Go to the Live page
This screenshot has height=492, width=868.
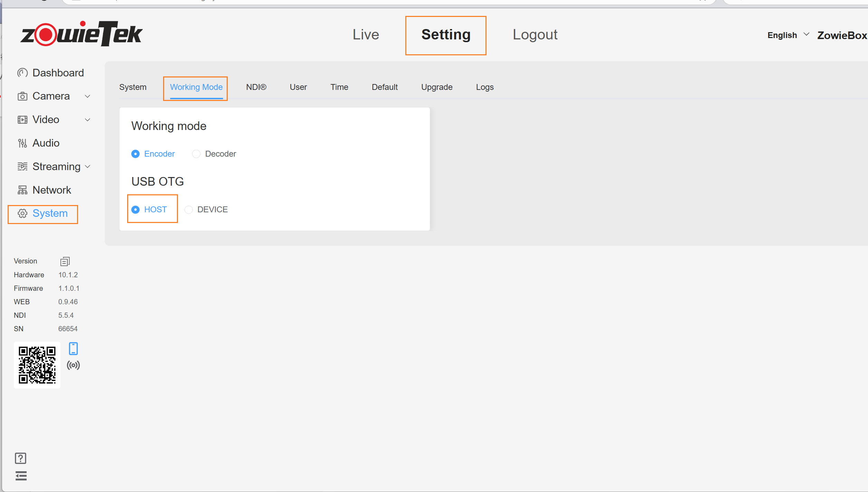point(366,35)
